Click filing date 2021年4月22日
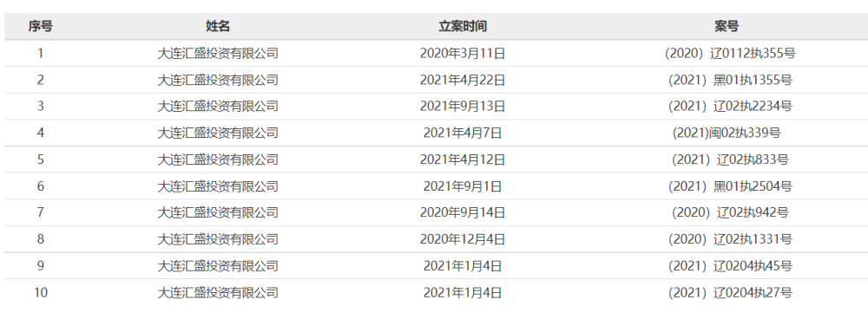 (x=463, y=80)
